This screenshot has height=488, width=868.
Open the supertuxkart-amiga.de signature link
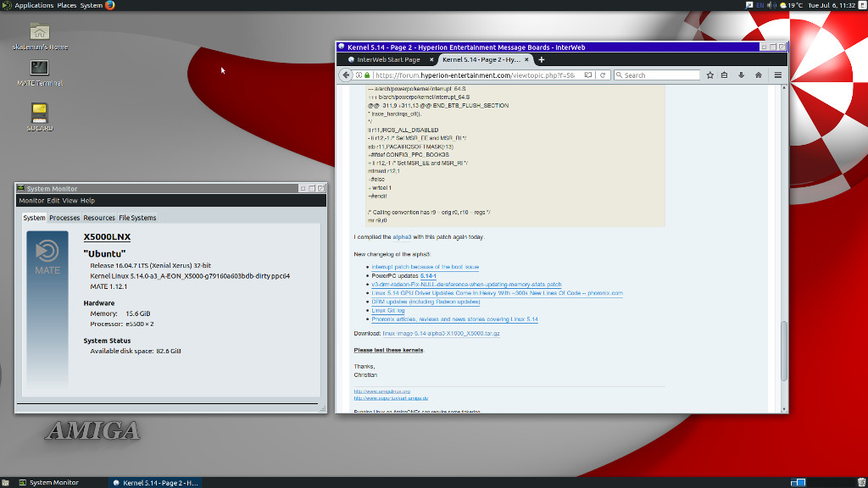click(391, 398)
